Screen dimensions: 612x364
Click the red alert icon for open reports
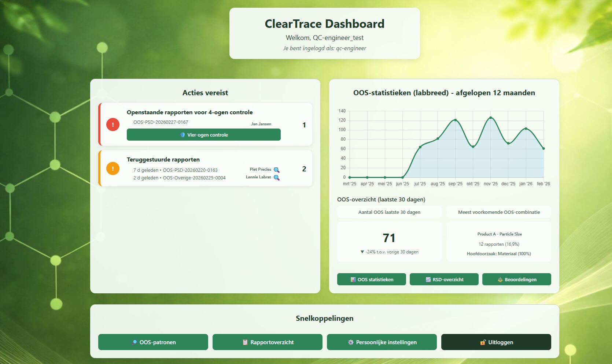click(x=113, y=125)
